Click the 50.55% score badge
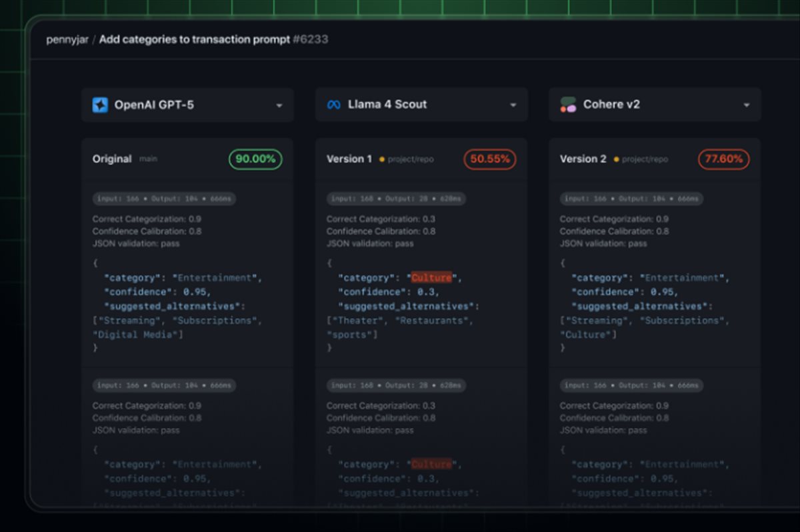The image size is (800, 532). 489,159
